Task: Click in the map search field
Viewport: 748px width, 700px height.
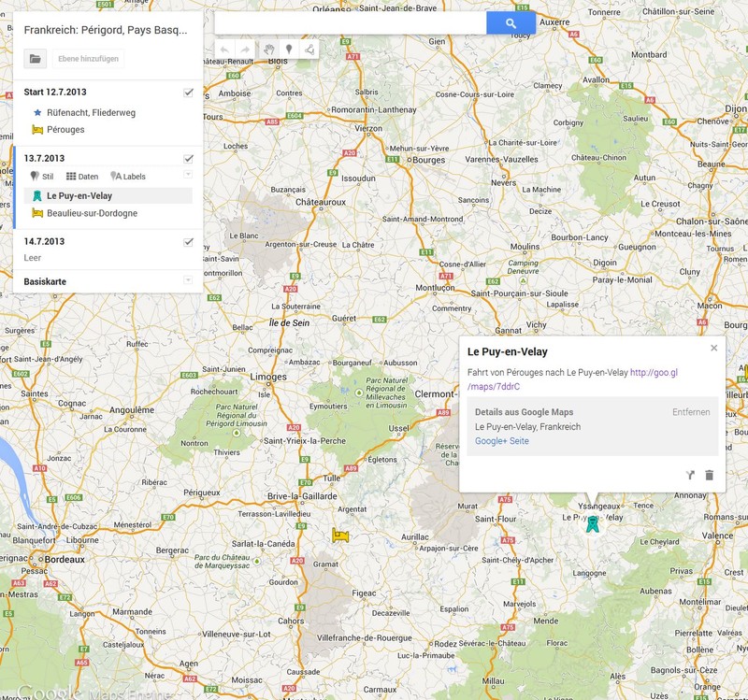Action: (350, 23)
